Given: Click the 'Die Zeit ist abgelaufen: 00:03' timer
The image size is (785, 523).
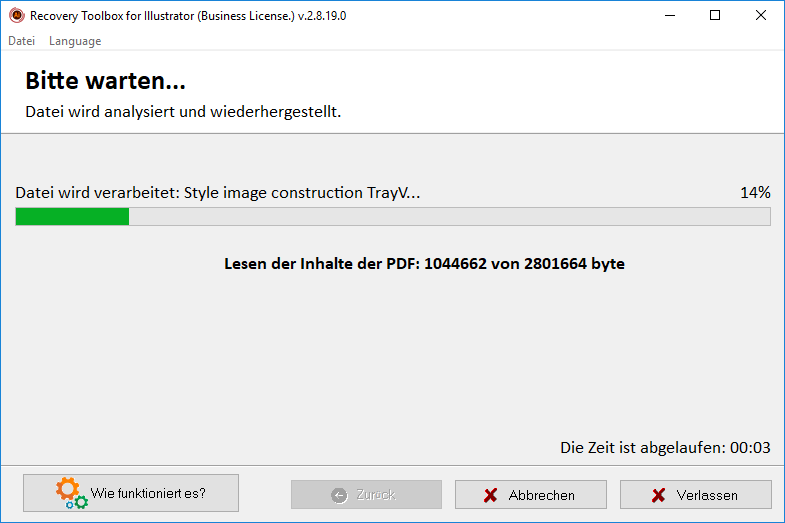Looking at the screenshot, I should click(x=665, y=447).
